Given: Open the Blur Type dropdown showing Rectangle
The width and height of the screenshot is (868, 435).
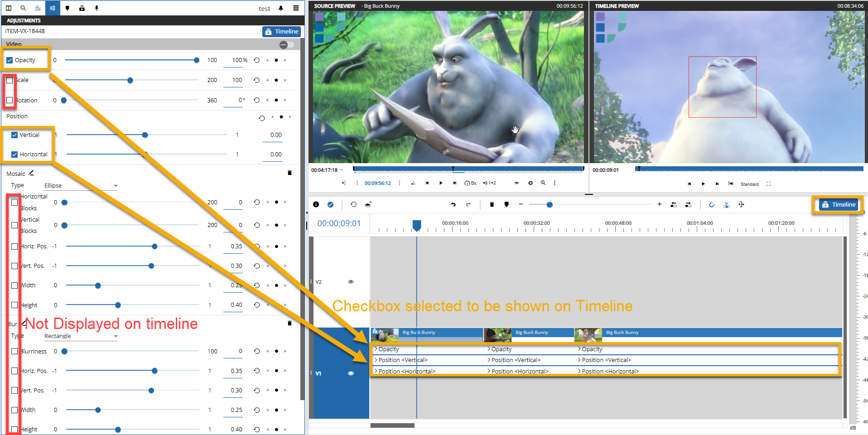Looking at the screenshot, I should pyautogui.click(x=81, y=336).
